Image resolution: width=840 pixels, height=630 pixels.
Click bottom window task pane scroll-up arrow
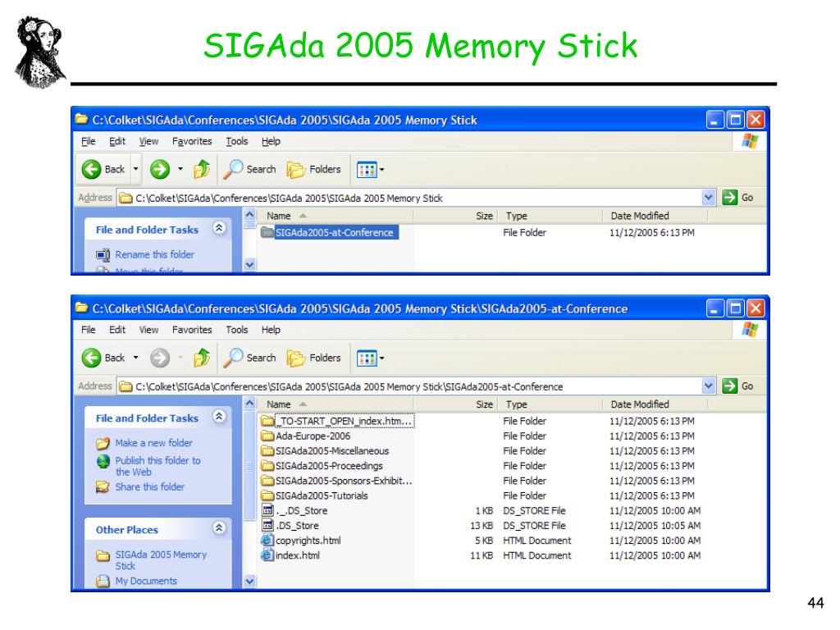(249, 404)
